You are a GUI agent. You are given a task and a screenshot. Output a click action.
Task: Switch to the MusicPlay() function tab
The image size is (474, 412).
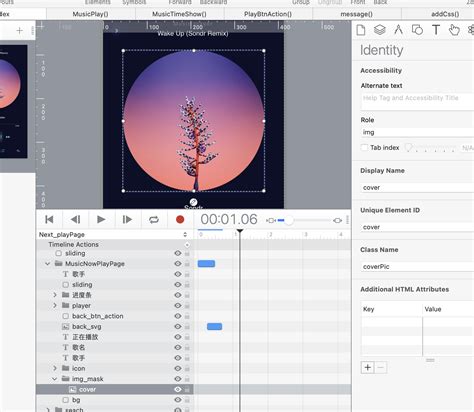pos(91,14)
